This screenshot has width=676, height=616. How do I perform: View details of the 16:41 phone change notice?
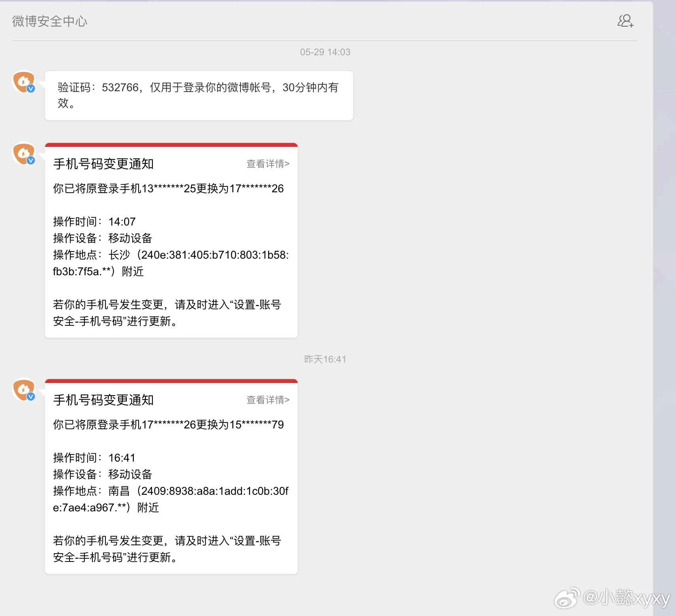(268, 400)
